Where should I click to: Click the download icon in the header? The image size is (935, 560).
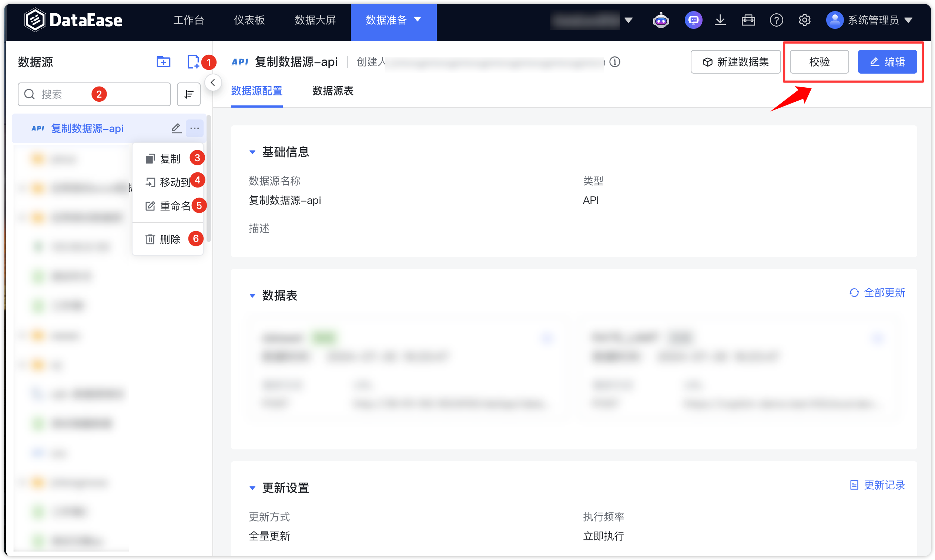[720, 20]
